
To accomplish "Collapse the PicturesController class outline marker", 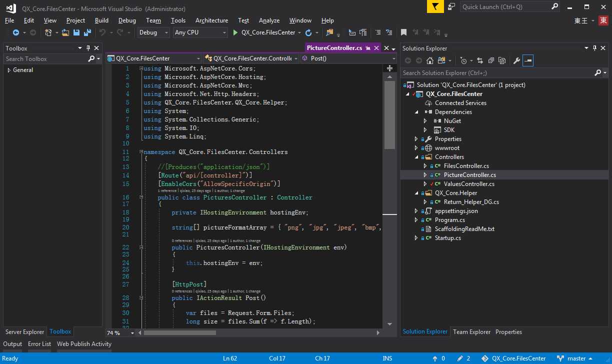I will 141,197.
